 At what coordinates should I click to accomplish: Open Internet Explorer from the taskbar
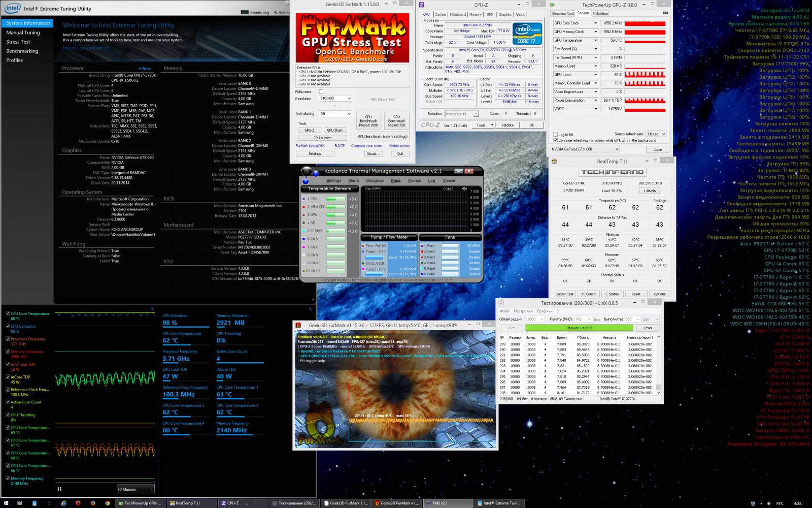pyautogui.click(x=63, y=503)
